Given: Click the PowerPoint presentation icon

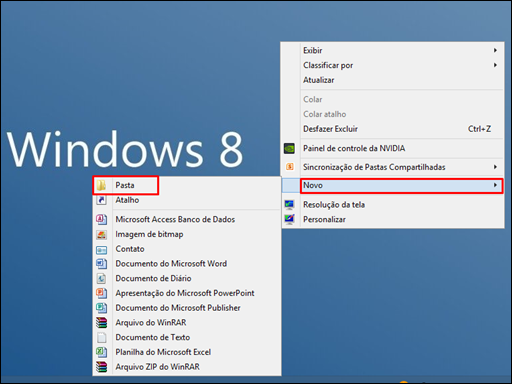Looking at the screenshot, I should pos(101,293).
